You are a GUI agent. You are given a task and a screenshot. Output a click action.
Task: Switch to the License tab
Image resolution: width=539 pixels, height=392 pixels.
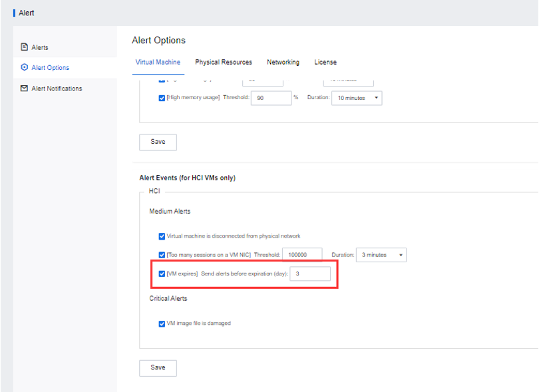[x=325, y=63]
